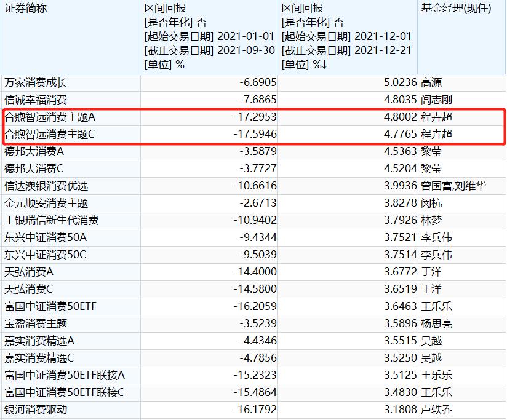Select manager 黎莹 for 德邦大消费A
Screen dimensions: 507x420
pyautogui.click(x=431, y=151)
